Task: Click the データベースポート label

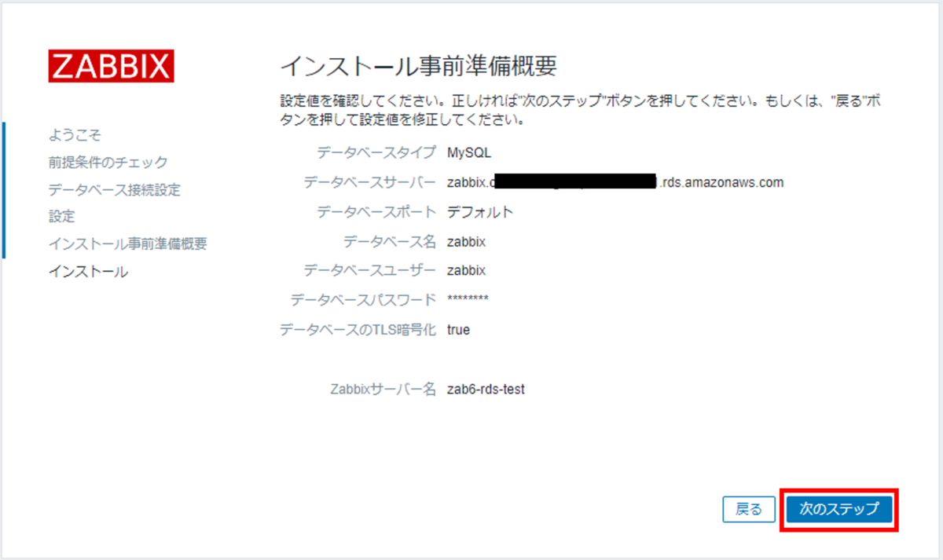Action: pos(376,212)
